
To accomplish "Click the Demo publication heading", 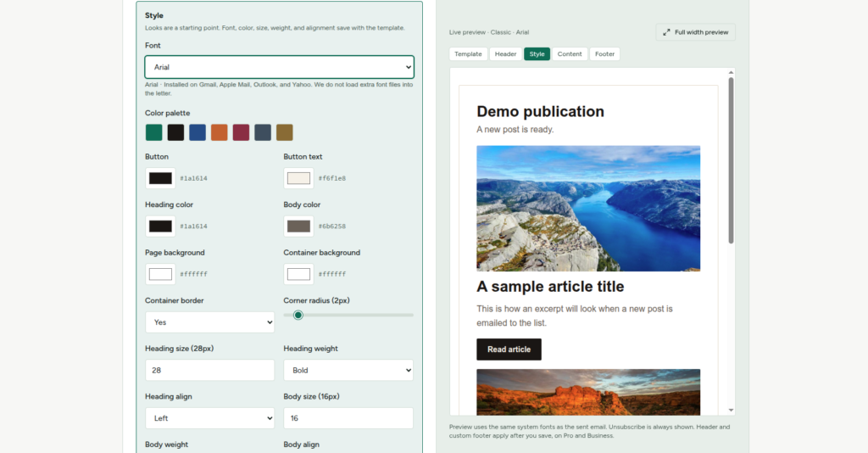I will [540, 111].
